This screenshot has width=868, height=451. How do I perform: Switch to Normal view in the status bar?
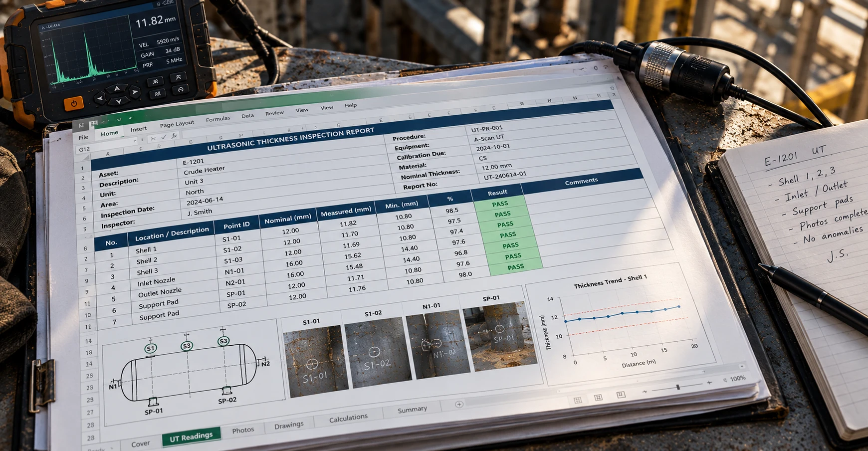[x=578, y=400]
